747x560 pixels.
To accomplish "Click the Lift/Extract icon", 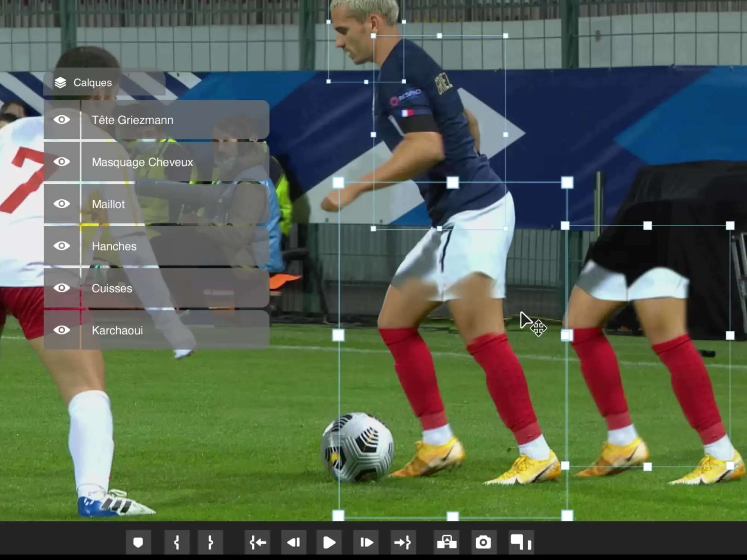I will click(x=447, y=542).
